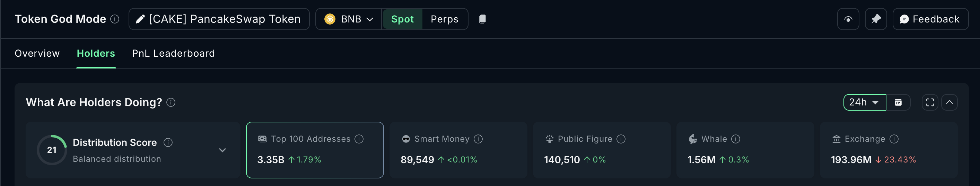Open the calendar date picker icon
The image size is (980, 186).
click(898, 102)
